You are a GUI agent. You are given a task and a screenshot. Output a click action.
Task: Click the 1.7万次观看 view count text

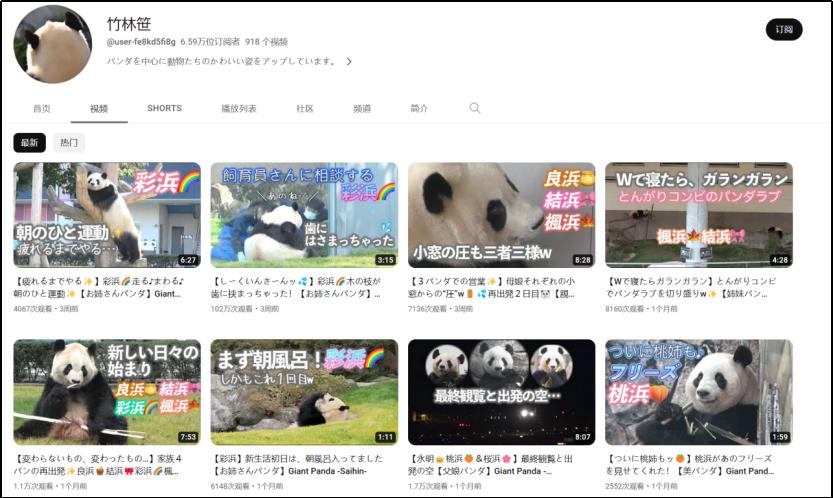click(428, 486)
